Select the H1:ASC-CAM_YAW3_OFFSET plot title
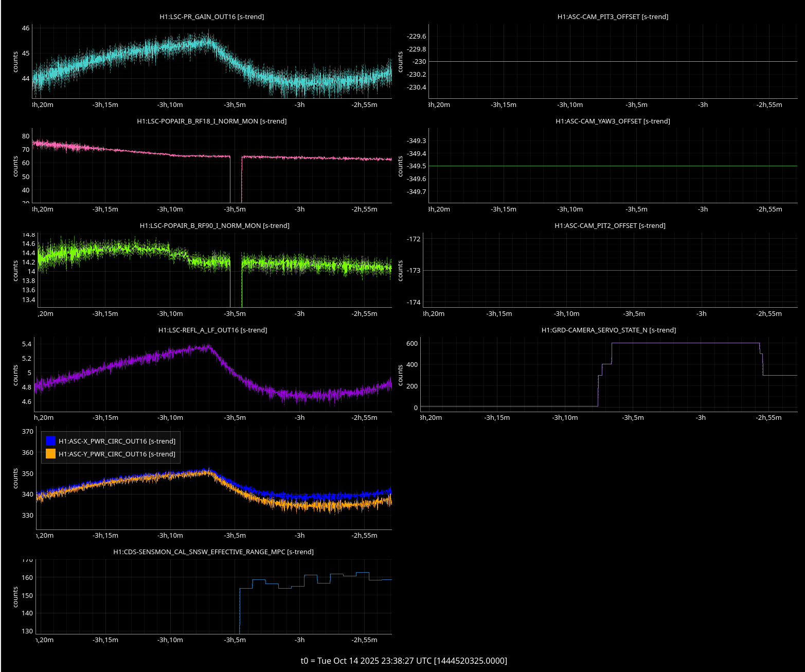This screenshot has width=805, height=672. click(x=613, y=121)
